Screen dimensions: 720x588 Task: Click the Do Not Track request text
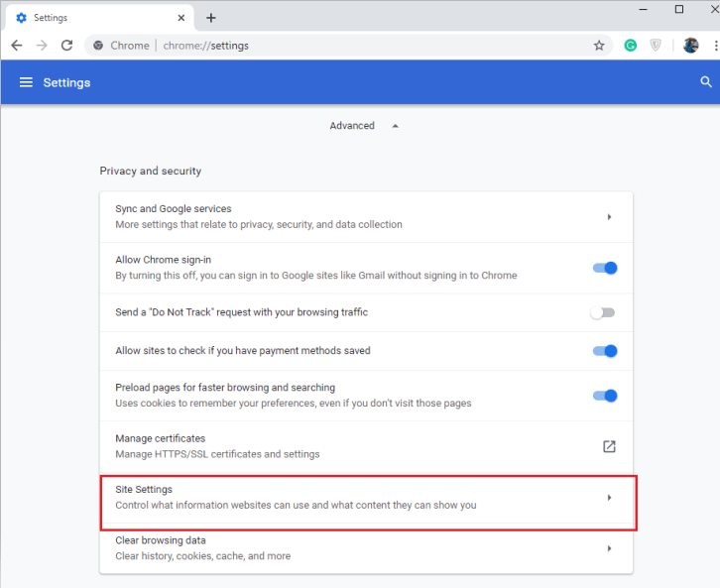[242, 312]
